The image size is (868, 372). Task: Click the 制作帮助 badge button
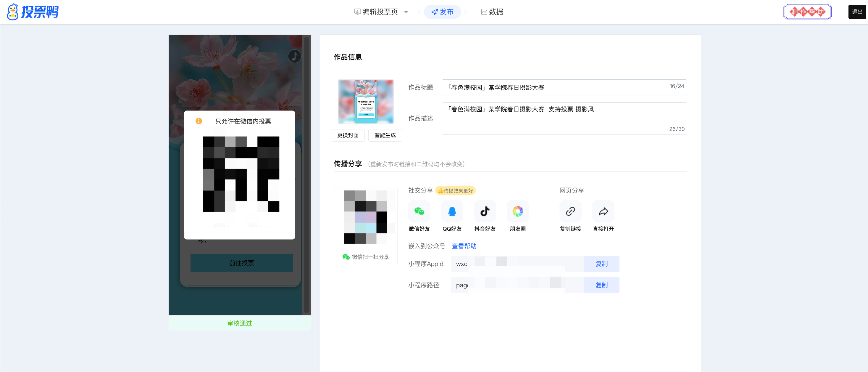pos(807,12)
